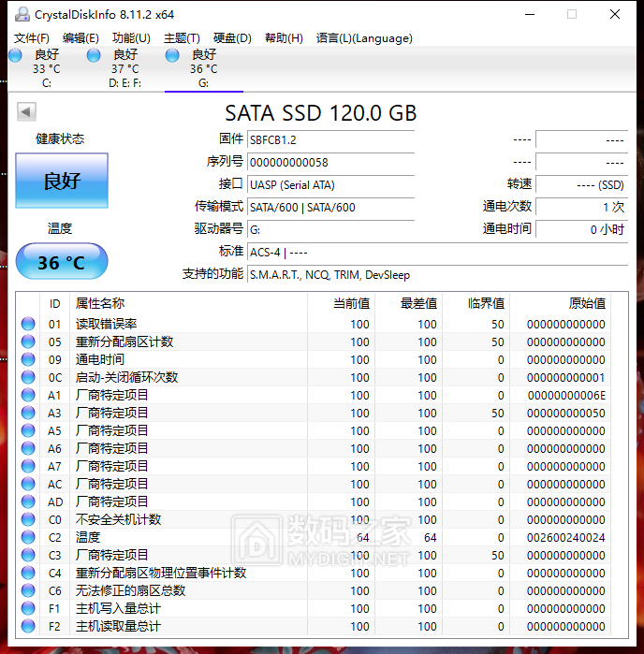
Task: Select the 重新分配扇区物理位置事件计数 attribute name
Action: pos(161,573)
